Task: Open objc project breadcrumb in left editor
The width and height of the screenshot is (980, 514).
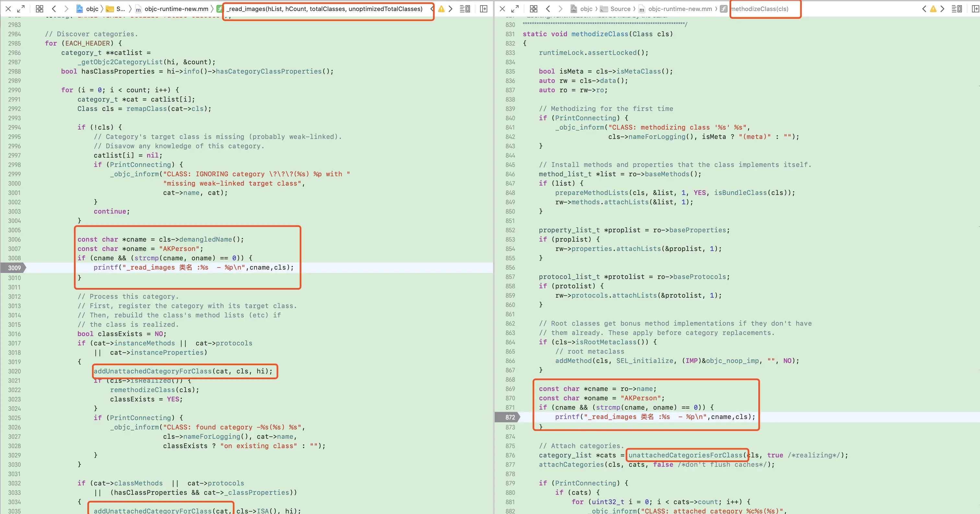Action: click(87, 8)
